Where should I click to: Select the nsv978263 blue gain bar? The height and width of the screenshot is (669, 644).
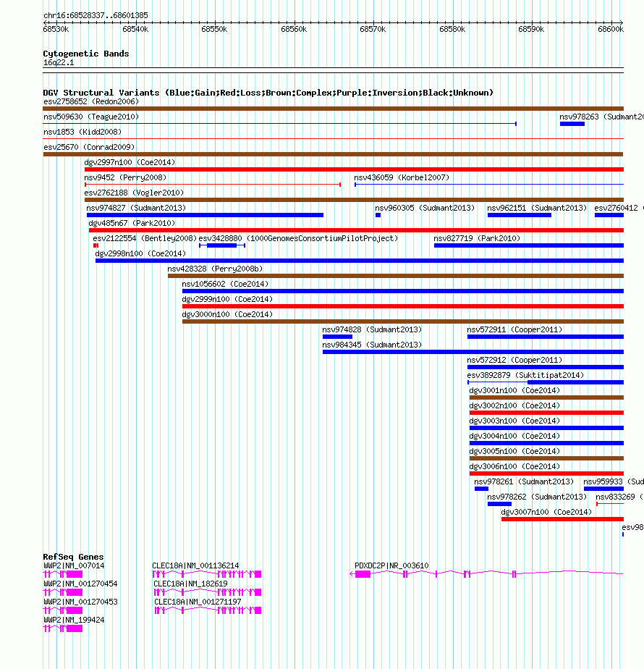572,124
